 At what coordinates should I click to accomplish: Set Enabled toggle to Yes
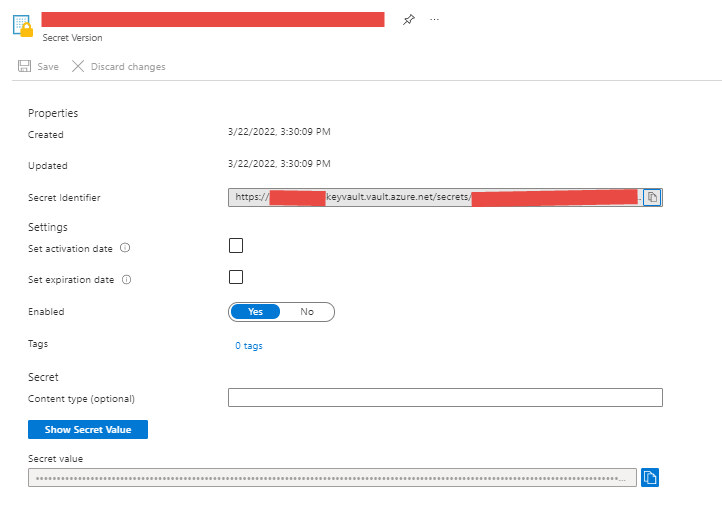[256, 312]
